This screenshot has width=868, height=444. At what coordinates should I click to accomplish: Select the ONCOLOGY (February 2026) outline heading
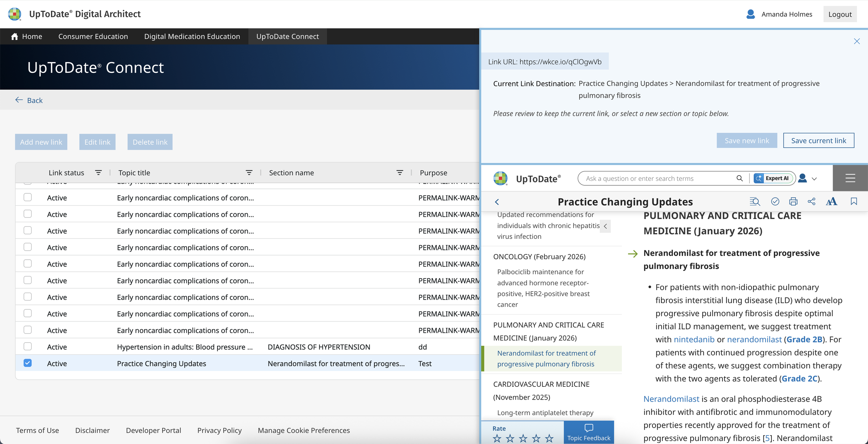(x=539, y=257)
